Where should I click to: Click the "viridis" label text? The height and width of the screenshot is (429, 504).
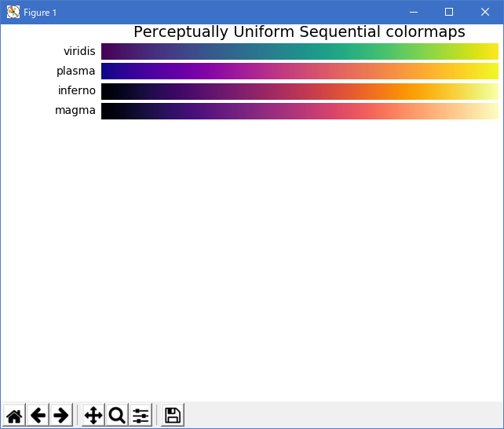pos(79,51)
